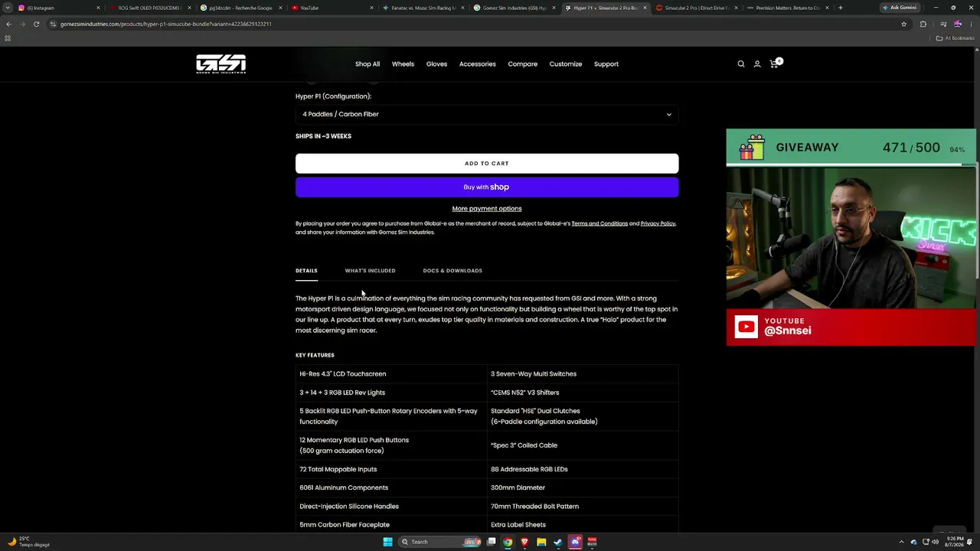
Task: Open Task View on the taskbar
Action: click(x=491, y=542)
